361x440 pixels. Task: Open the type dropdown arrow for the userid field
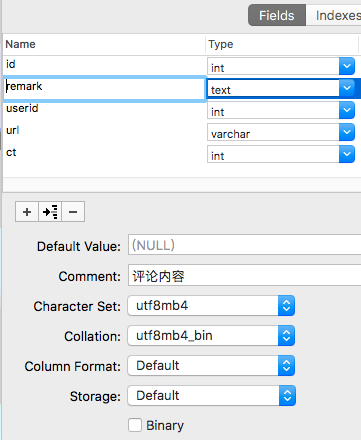347,110
